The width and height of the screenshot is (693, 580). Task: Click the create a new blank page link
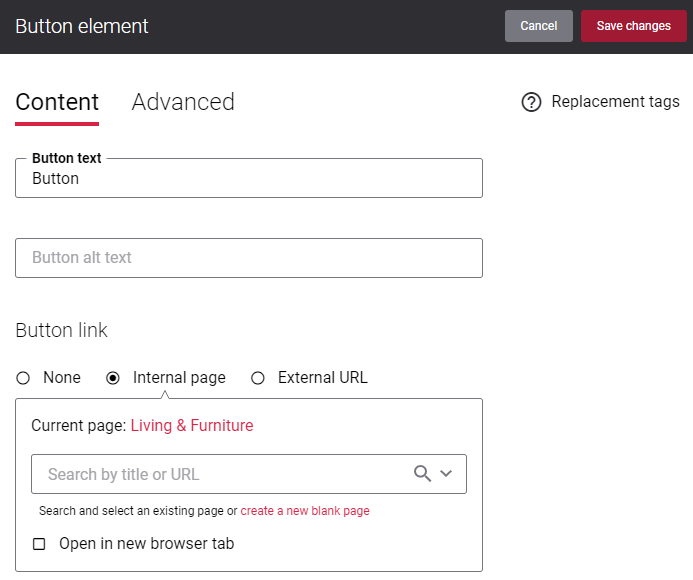(x=305, y=511)
